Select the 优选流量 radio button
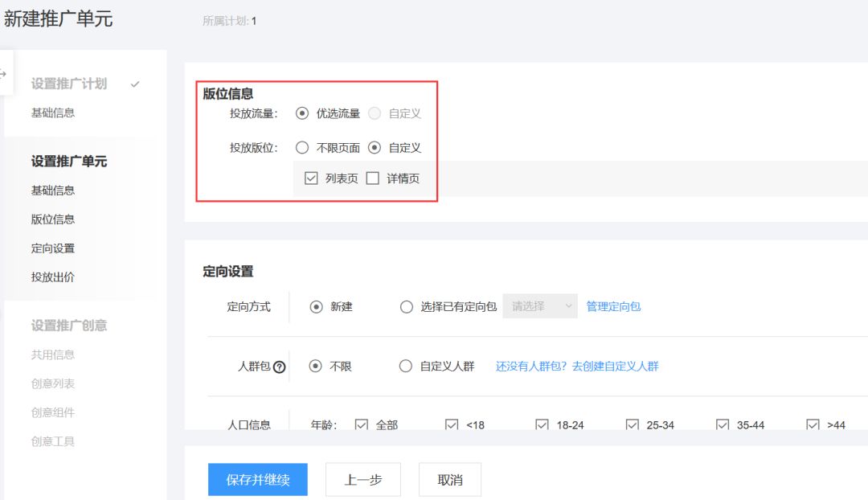Viewport: 868px width, 500px height. click(301, 113)
